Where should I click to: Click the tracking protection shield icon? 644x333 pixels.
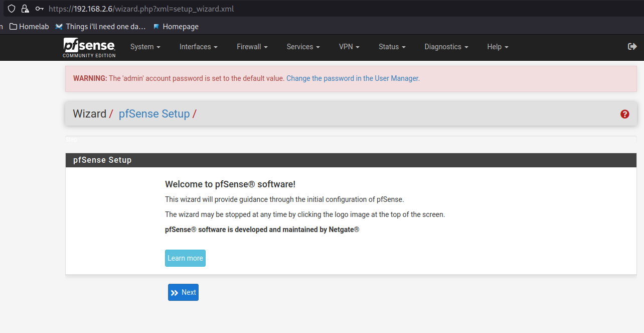[11, 9]
